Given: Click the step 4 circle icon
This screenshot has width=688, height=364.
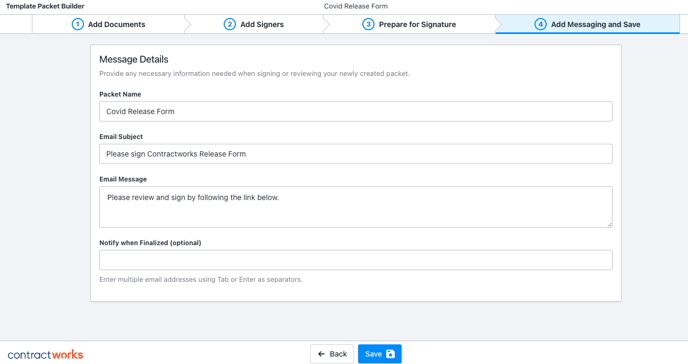Looking at the screenshot, I should pyautogui.click(x=540, y=25).
